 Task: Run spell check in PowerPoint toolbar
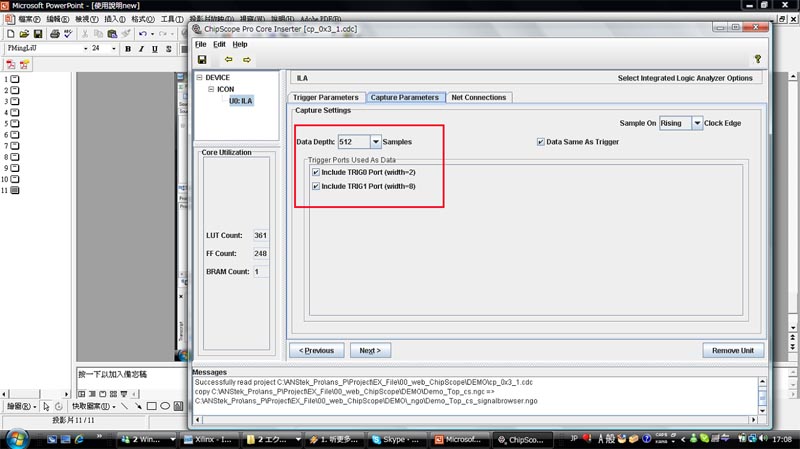pyautogui.click(x=68, y=34)
